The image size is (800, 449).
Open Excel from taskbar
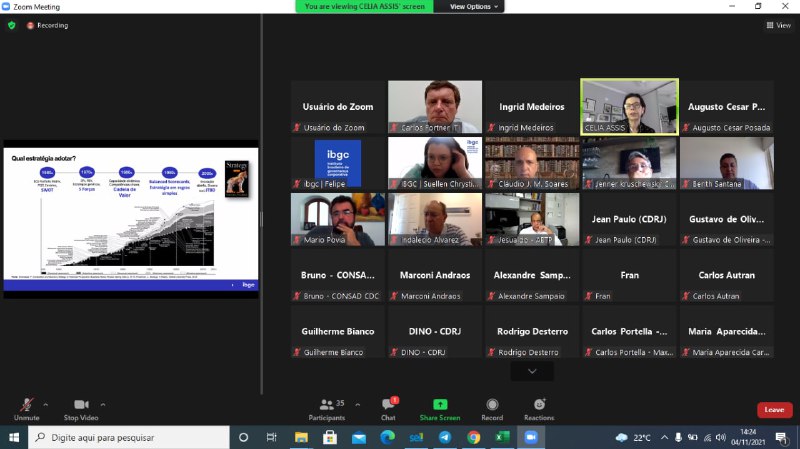point(502,437)
